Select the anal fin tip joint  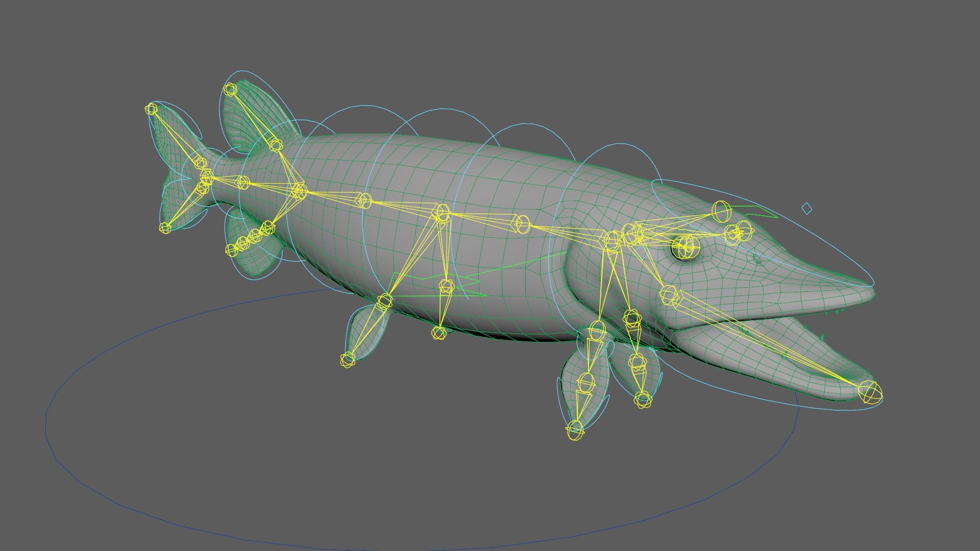231,250
